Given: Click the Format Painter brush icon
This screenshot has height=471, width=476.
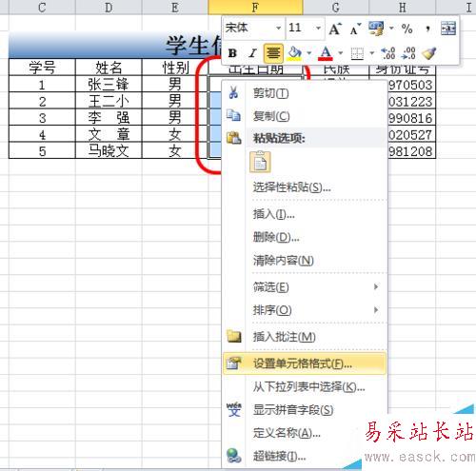Looking at the screenshot, I should (x=429, y=53).
